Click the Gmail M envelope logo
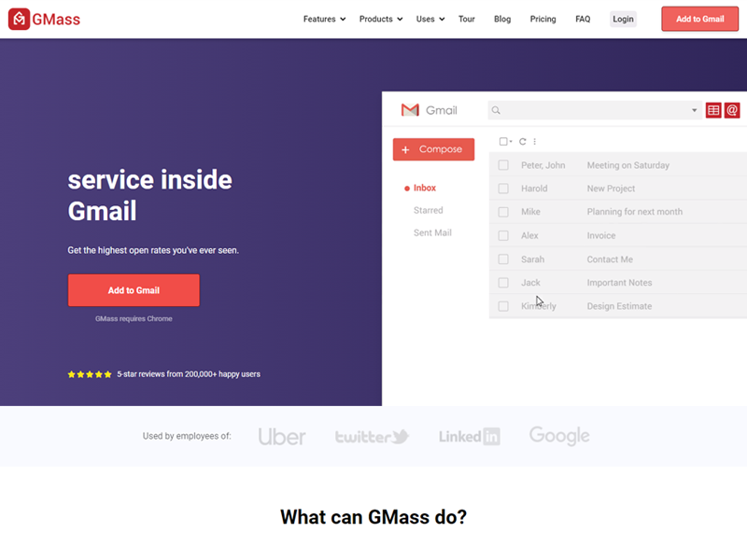The image size is (747, 560). coord(410,110)
